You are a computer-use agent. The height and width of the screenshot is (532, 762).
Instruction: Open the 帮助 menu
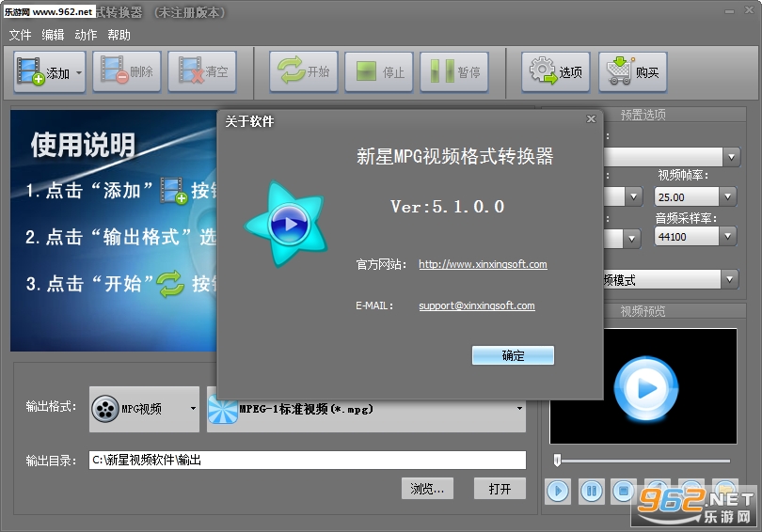pos(119,35)
